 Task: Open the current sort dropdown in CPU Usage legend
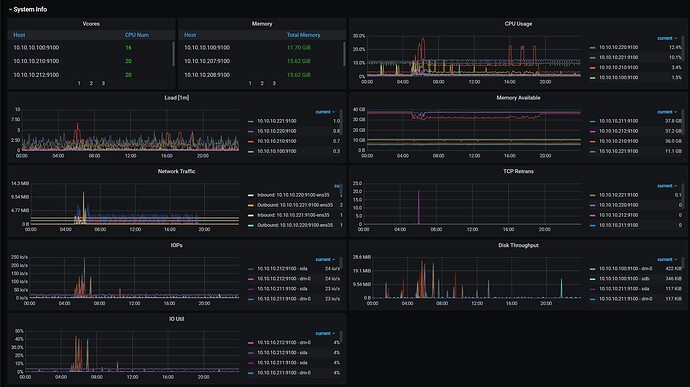(667, 38)
